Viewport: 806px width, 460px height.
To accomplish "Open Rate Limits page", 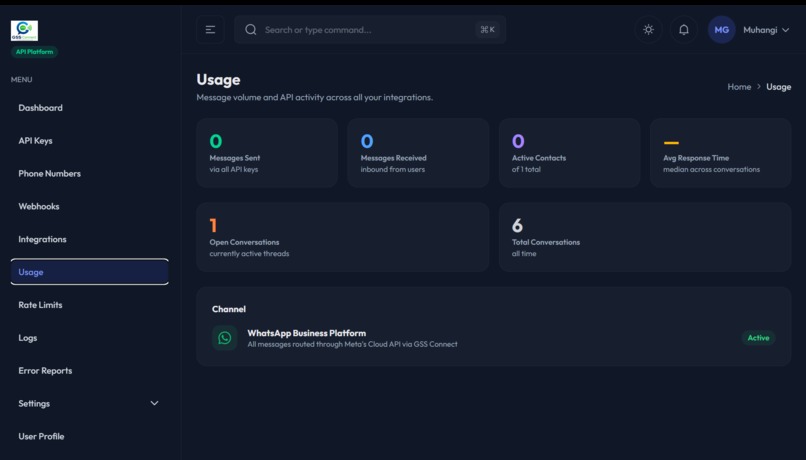I will point(89,305).
